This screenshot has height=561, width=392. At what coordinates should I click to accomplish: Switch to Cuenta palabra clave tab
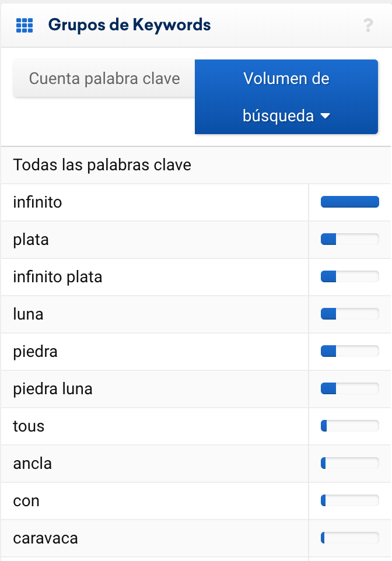[104, 78]
